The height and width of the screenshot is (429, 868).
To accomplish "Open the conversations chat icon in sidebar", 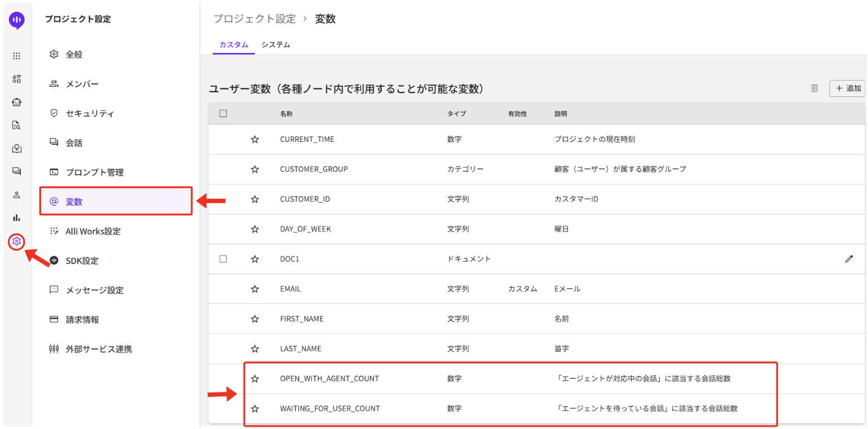I will click(16, 171).
